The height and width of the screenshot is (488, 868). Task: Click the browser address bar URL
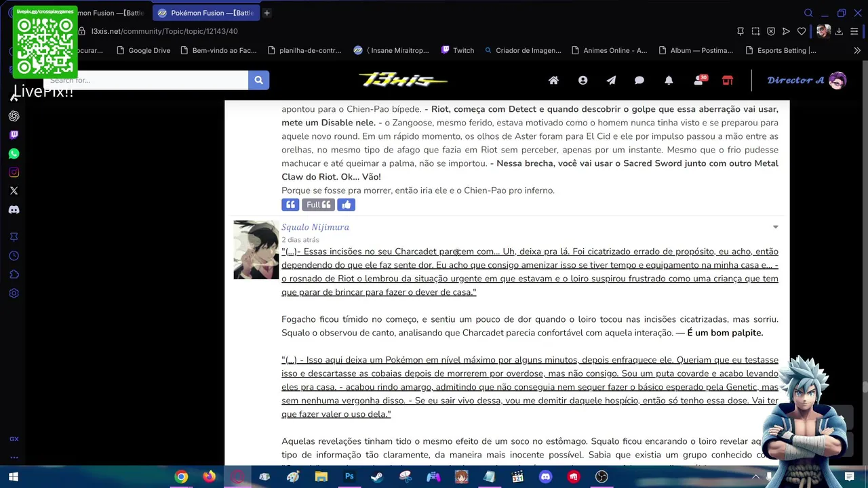click(165, 31)
